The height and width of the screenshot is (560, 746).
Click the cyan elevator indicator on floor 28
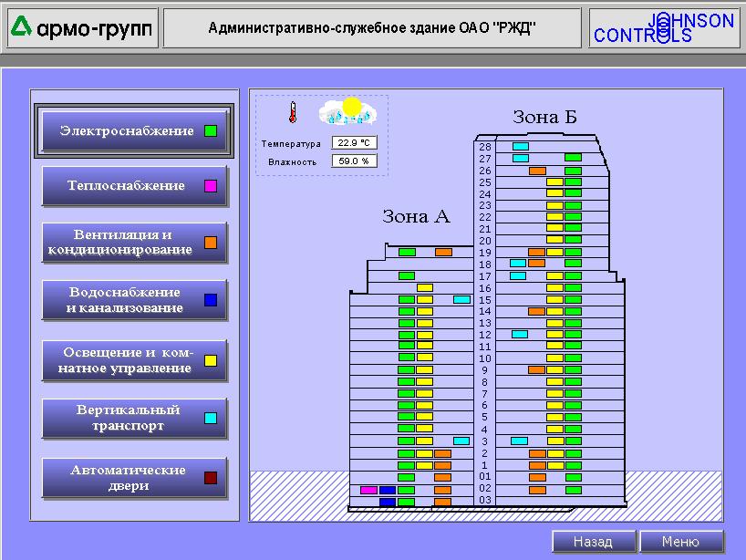point(521,147)
